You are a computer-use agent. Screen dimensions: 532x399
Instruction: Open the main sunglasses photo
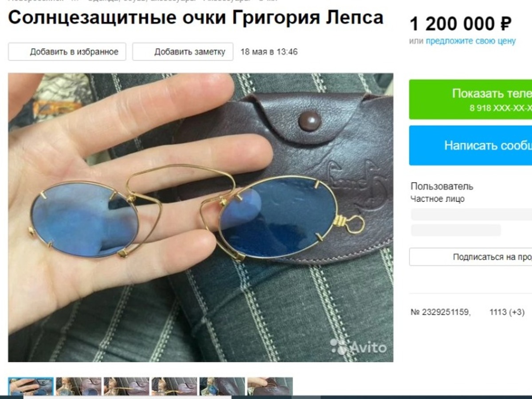tap(200, 218)
